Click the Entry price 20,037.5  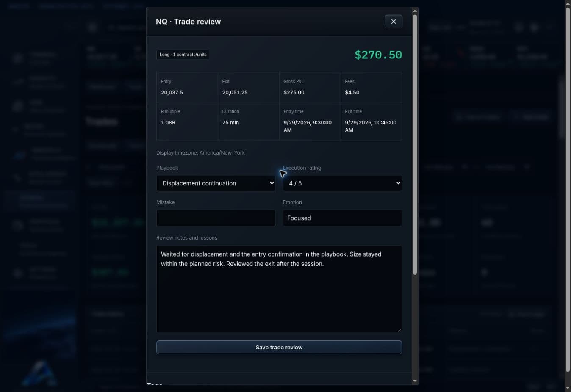click(172, 92)
